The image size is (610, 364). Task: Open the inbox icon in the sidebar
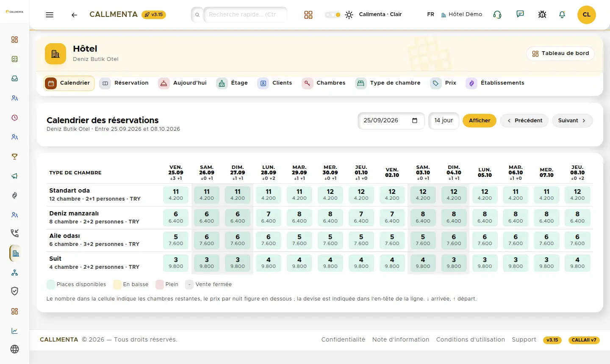coord(15,79)
